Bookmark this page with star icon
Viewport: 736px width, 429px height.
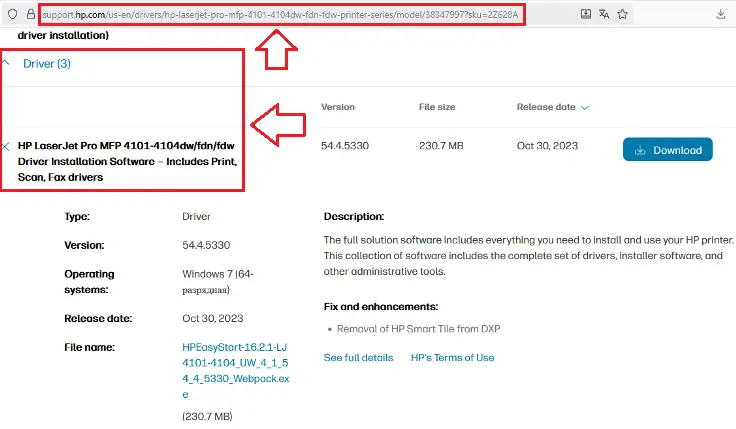(624, 15)
